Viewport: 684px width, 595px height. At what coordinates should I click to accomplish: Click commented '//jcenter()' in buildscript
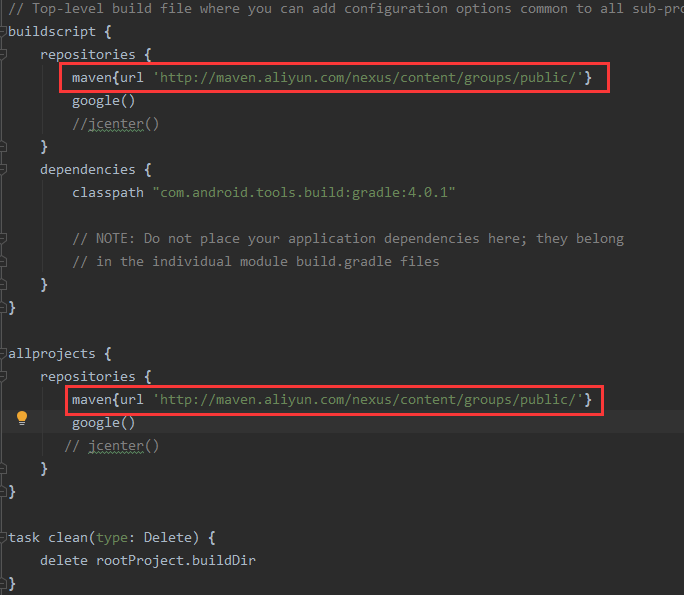click(116, 124)
